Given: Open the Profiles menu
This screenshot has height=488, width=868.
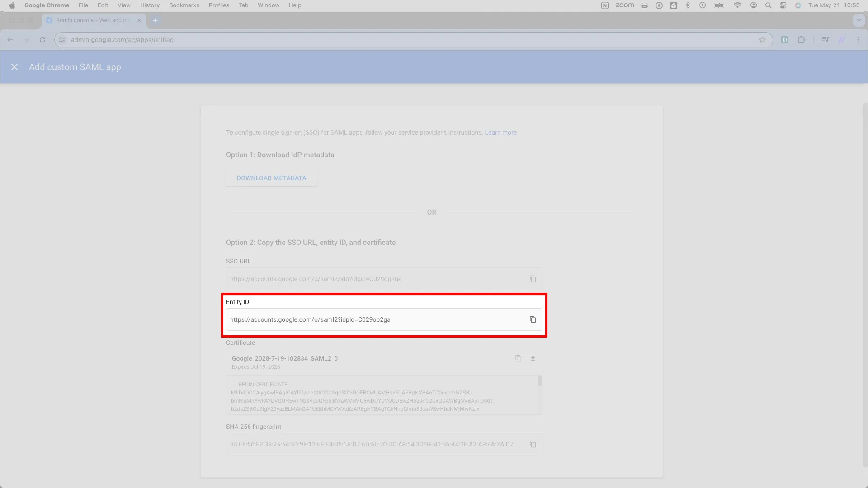Looking at the screenshot, I should tap(219, 5).
